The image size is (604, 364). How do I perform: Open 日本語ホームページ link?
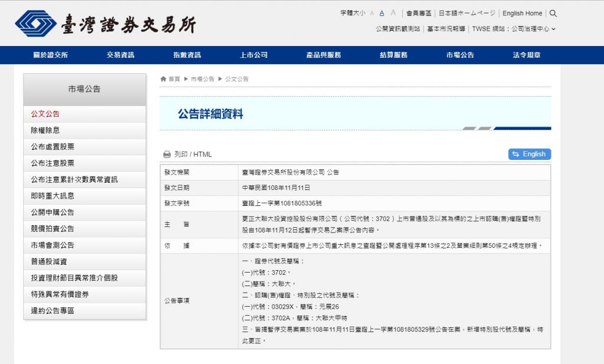(467, 13)
